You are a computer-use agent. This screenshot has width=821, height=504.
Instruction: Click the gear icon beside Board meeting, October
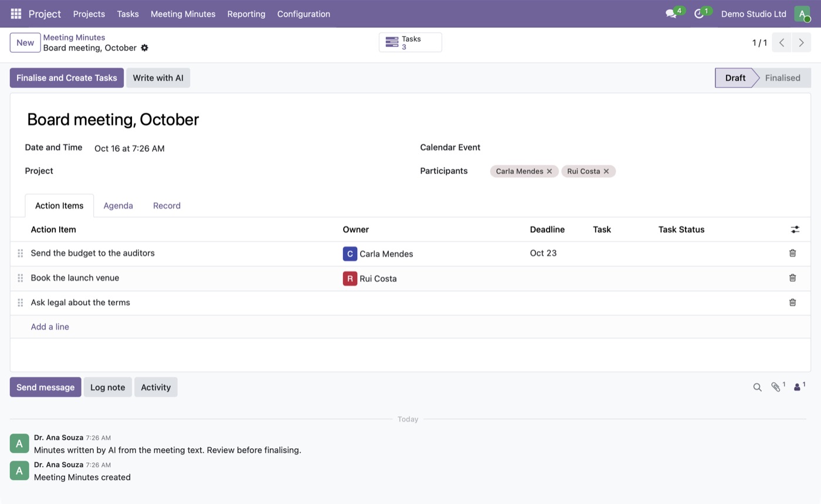click(145, 48)
